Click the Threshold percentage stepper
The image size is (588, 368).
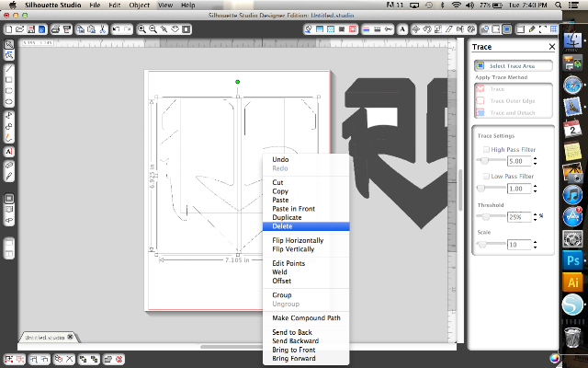pyautogui.click(x=535, y=217)
